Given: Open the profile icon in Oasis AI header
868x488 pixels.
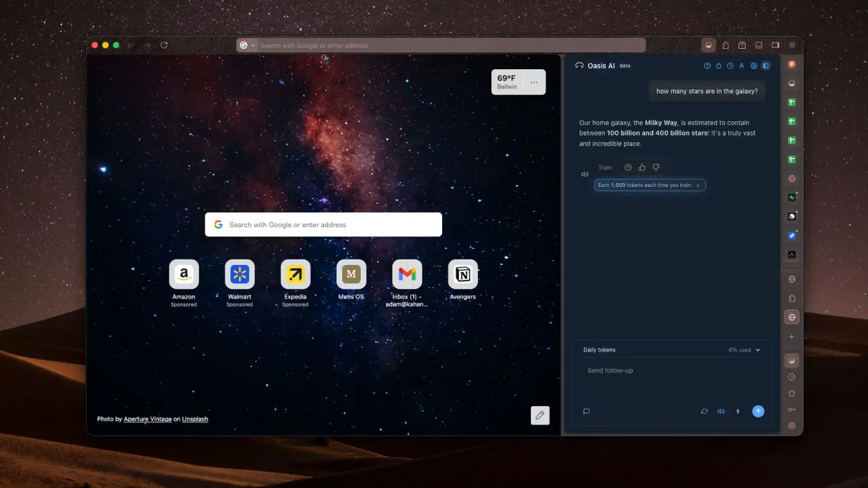Looking at the screenshot, I should [x=742, y=66].
